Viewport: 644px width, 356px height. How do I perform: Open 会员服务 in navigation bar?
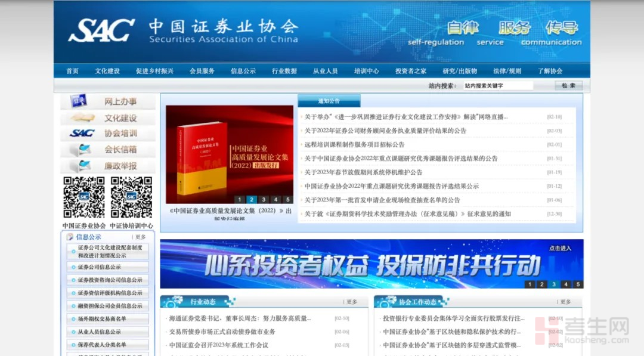202,71
